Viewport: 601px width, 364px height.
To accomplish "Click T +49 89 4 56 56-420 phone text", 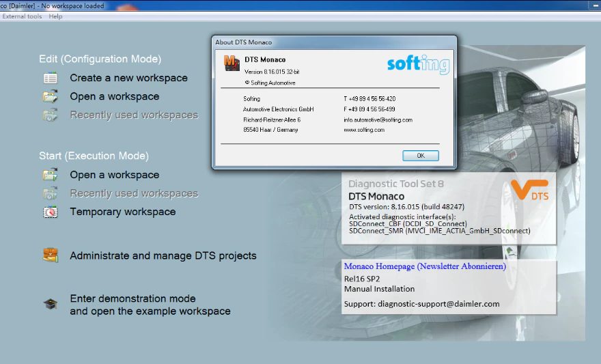I will pos(369,99).
